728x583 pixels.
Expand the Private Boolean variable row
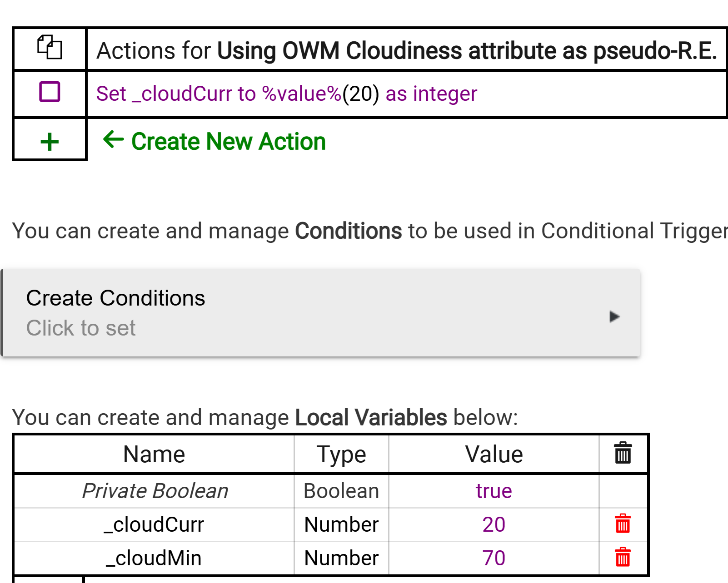155,491
